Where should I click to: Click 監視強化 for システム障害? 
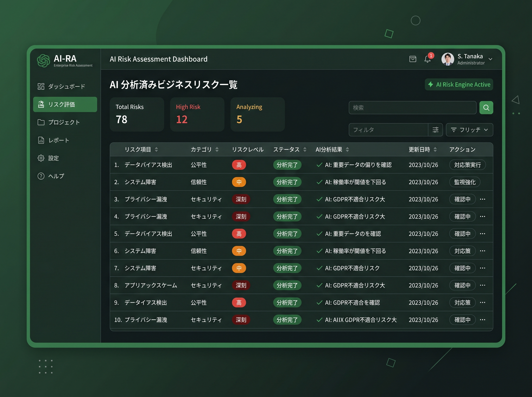click(465, 182)
